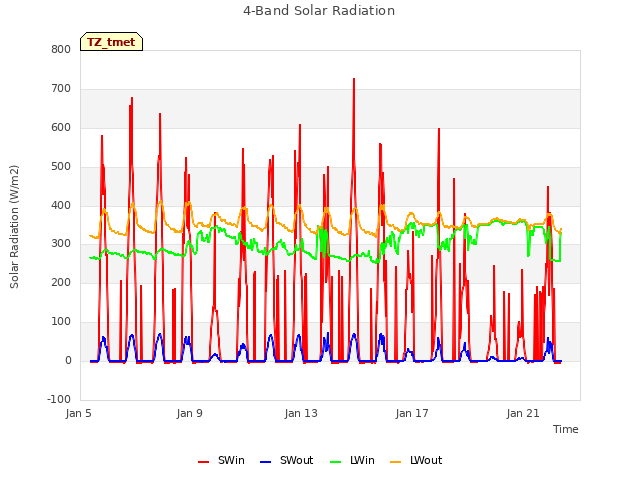Click the Jan 21 x-axis label
The width and height of the screenshot is (640, 480).
click(523, 413)
